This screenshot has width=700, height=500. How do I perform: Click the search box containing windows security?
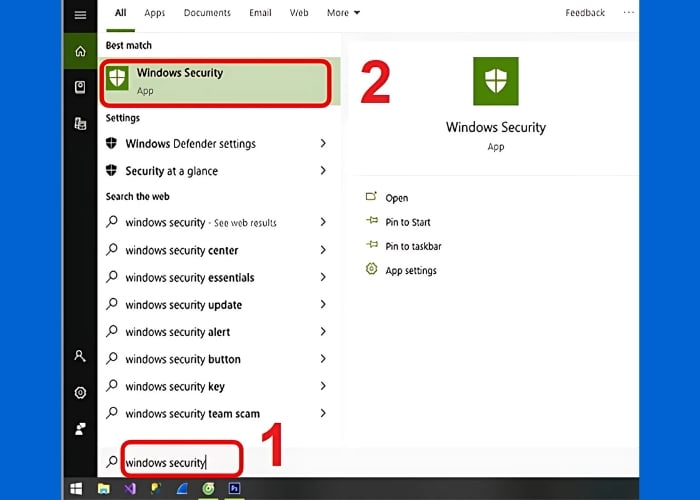click(x=180, y=462)
